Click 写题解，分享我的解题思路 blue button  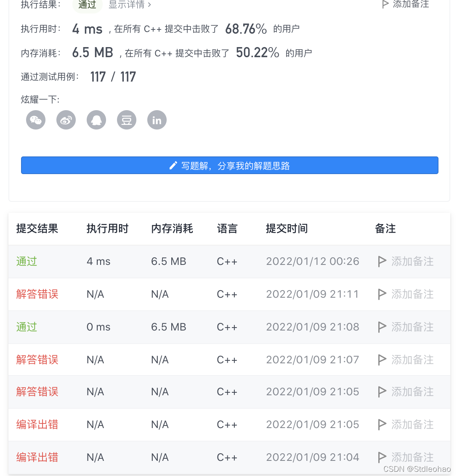coord(229,165)
